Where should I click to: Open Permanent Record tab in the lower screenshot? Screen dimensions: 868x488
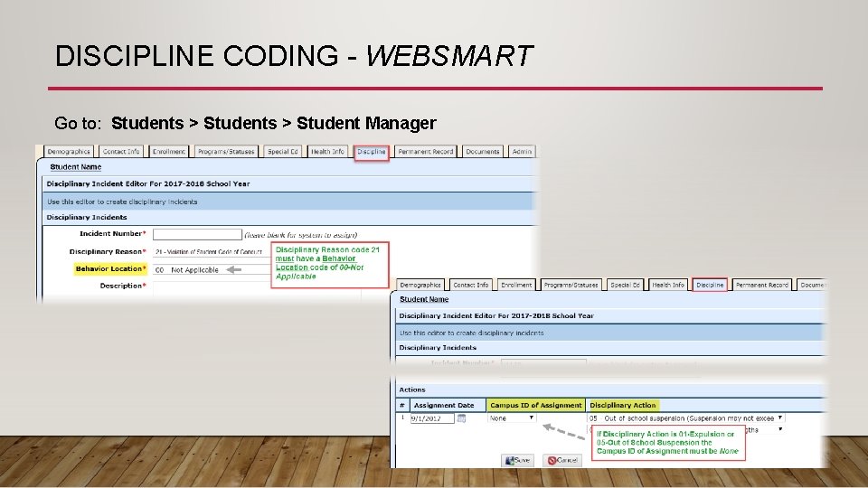(x=762, y=285)
